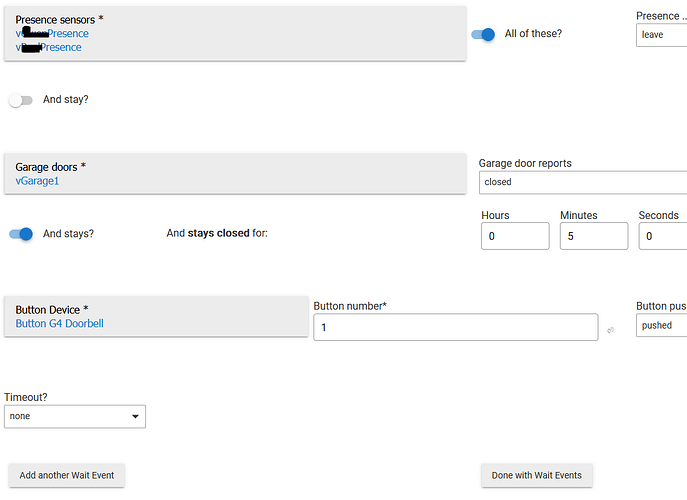Click into the Hours input field

tap(515, 236)
